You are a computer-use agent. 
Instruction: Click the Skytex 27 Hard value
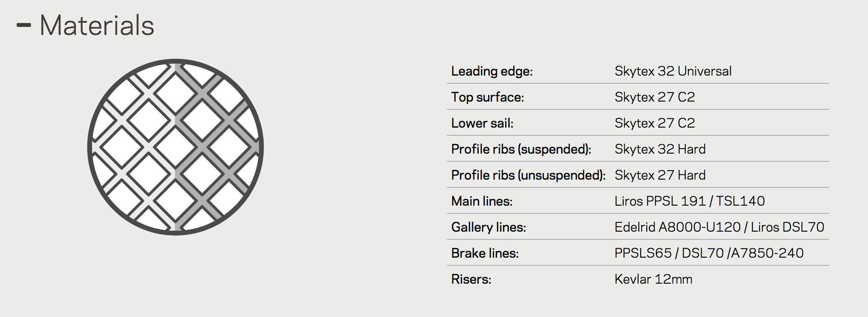pos(660,175)
